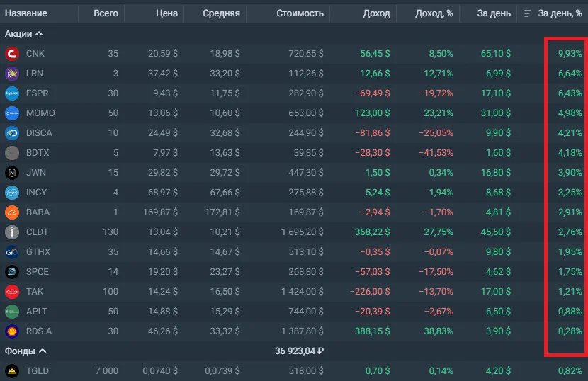
Task: Click CNK value 720,65 $
Action: tap(305, 54)
